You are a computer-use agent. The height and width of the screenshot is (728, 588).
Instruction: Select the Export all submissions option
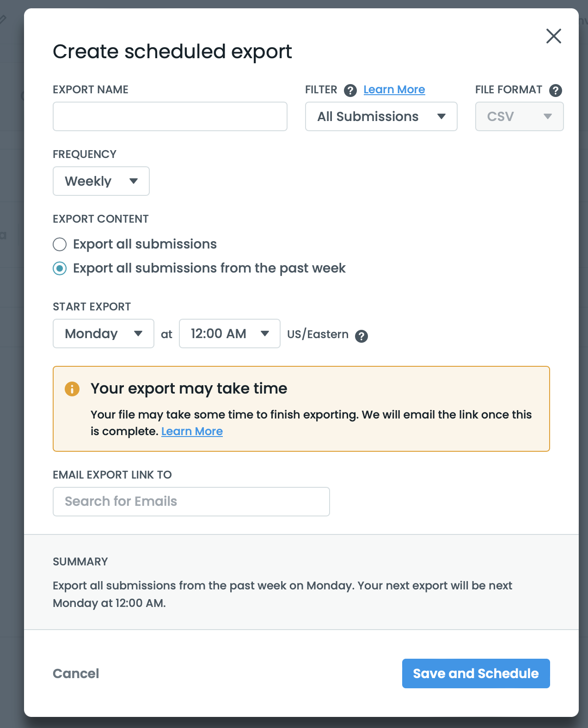pos(60,244)
